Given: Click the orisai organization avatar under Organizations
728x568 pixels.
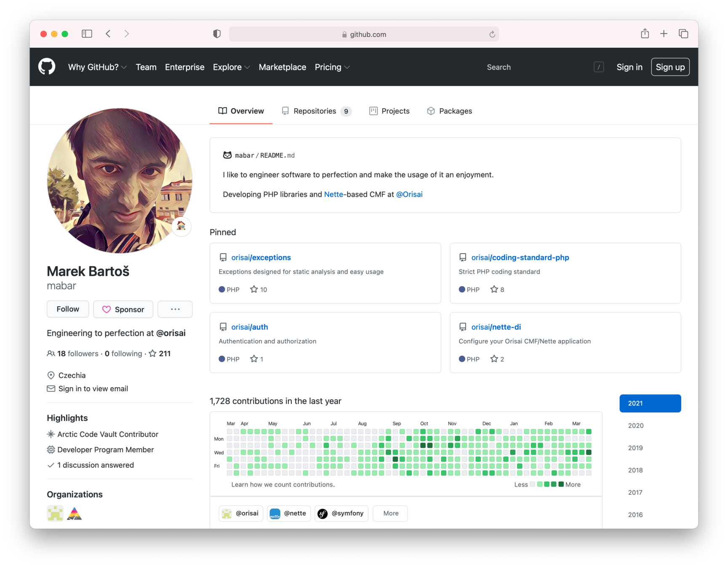Looking at the screenshot, I should 55,513.
